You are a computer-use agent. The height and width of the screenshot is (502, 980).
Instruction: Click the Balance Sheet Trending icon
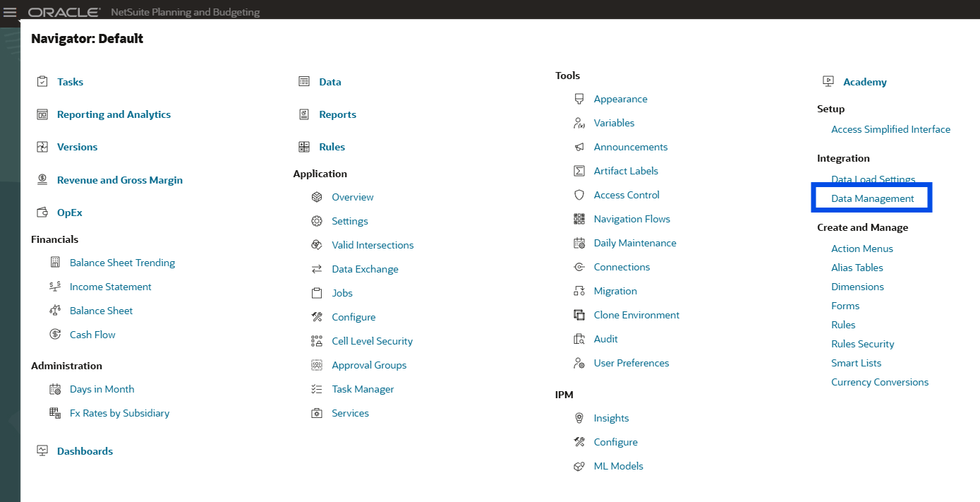tap(55, 263)
